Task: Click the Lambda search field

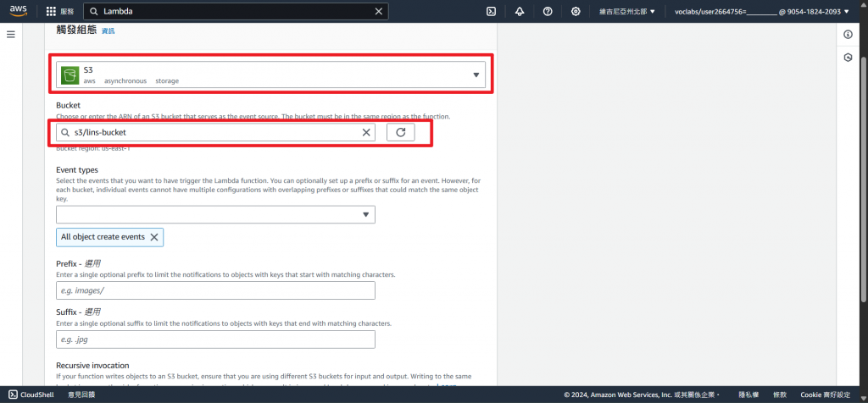Action: 236,12
